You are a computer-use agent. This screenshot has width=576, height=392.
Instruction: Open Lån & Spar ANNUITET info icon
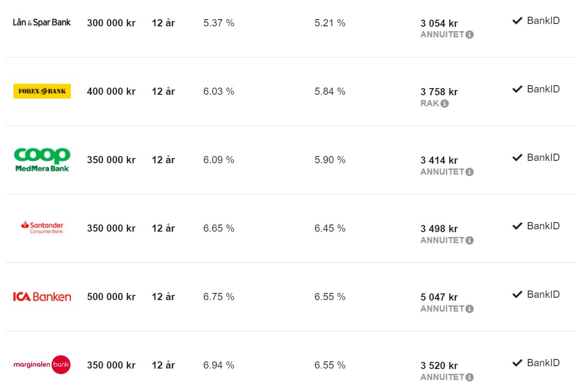click(470, 35)
